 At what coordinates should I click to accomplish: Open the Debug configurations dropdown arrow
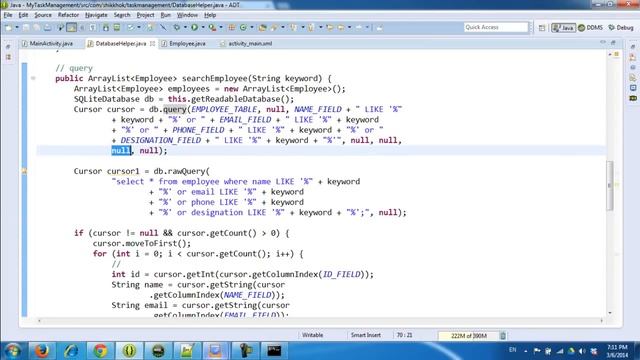185,27
